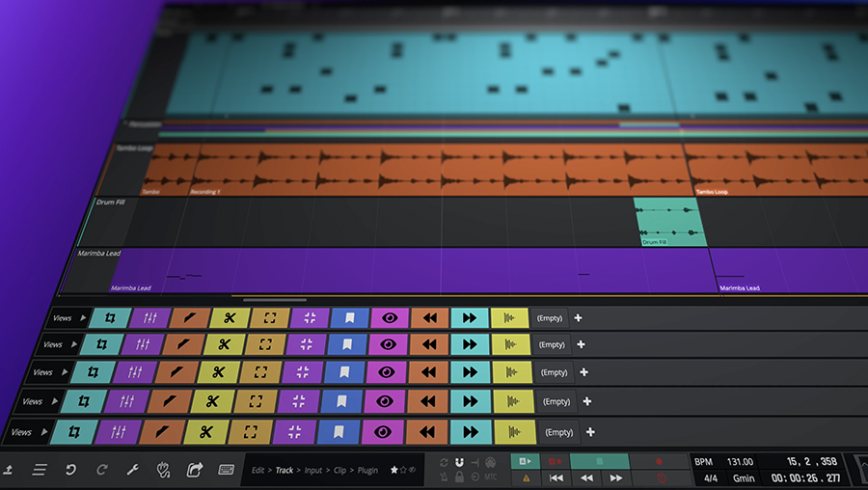This screenshot has height=490, width=868.
Task: Toggle the MTC sync option
Action: (491, 476)
